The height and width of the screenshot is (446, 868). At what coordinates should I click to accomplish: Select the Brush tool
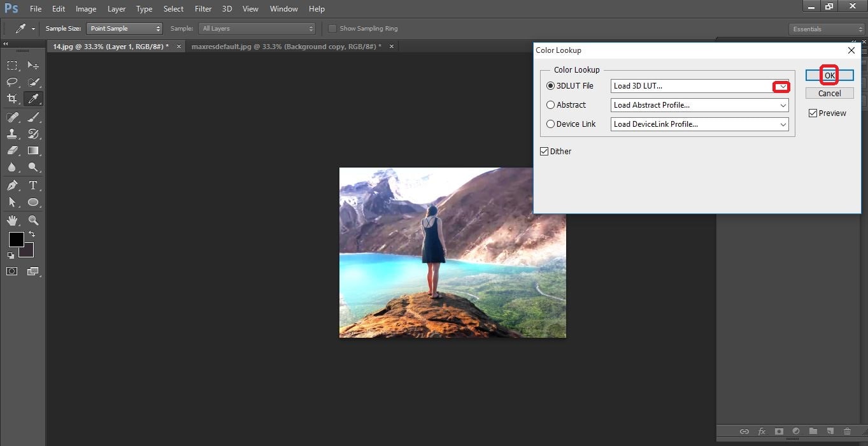33,116
